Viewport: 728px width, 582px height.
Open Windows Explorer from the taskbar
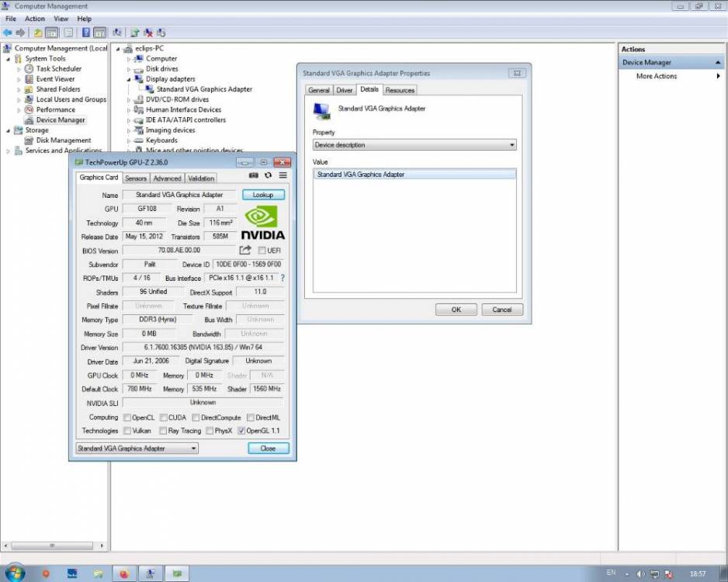click(98, 574)
